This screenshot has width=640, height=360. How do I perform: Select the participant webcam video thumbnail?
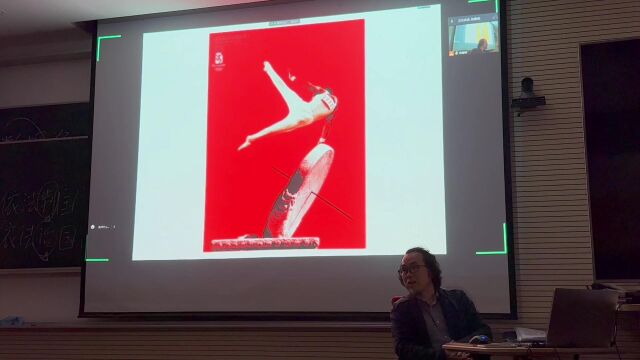473,37
